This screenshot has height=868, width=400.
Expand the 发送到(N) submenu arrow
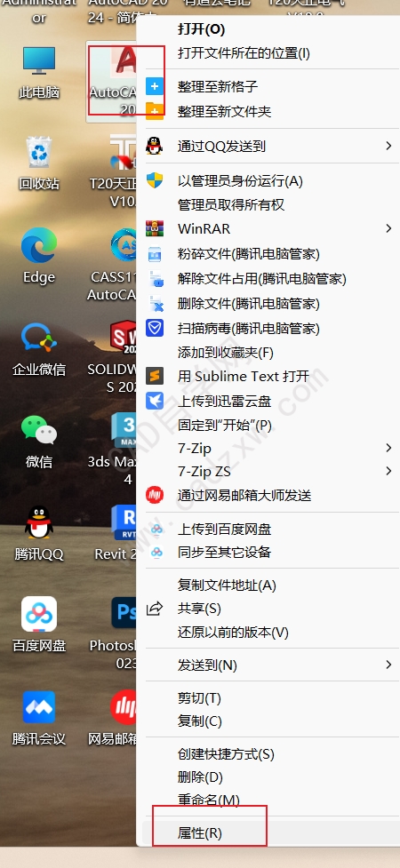click(389, 665)
